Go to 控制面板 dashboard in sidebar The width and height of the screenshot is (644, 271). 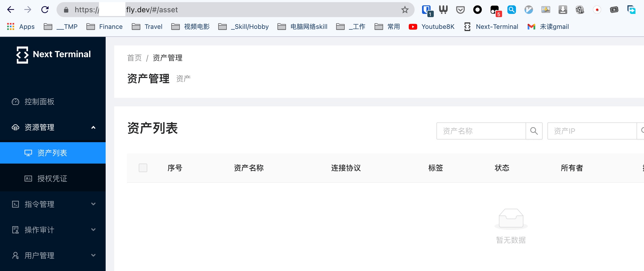[53, 102]
